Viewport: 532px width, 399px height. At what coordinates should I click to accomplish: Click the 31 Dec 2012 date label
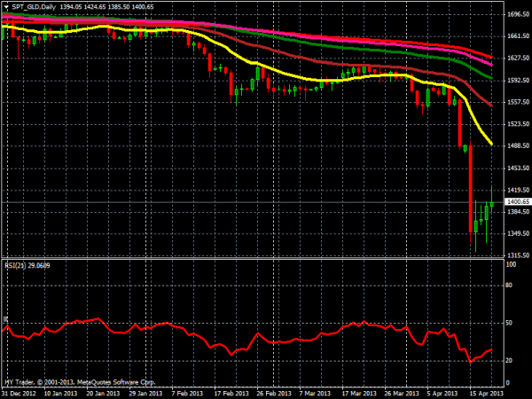[20, 393]
